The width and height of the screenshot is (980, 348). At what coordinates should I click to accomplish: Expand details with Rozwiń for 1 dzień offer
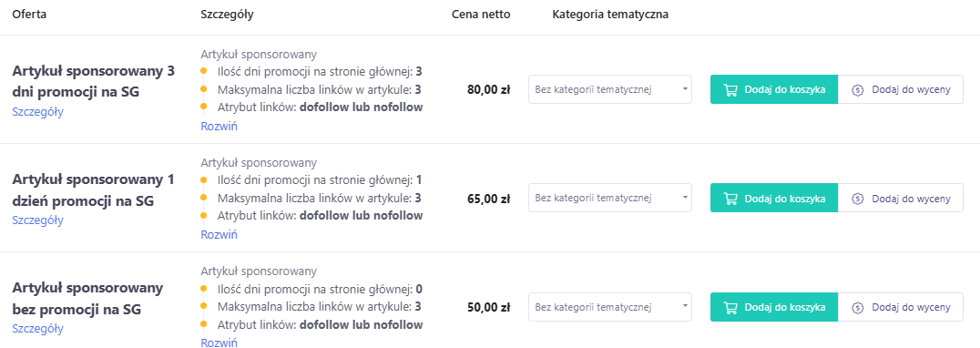click(x=219, y=235)
